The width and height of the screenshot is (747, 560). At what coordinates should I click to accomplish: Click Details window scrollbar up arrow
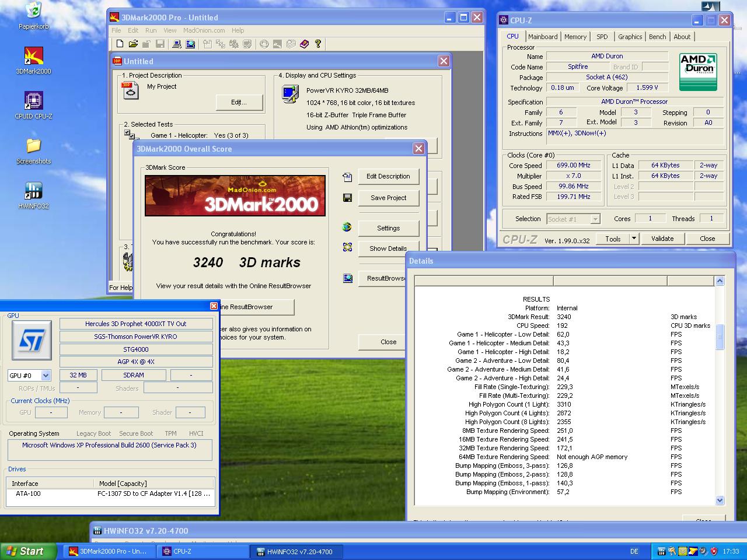720,281
